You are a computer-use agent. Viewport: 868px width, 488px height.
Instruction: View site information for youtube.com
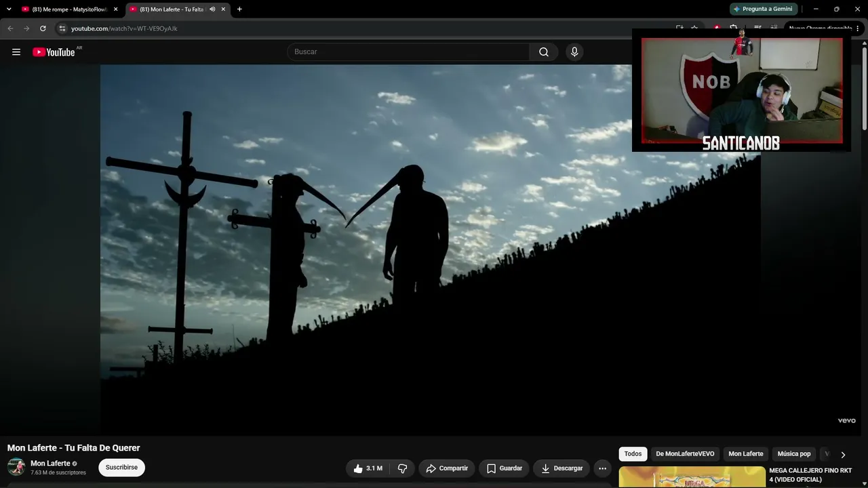pos(62,28)
